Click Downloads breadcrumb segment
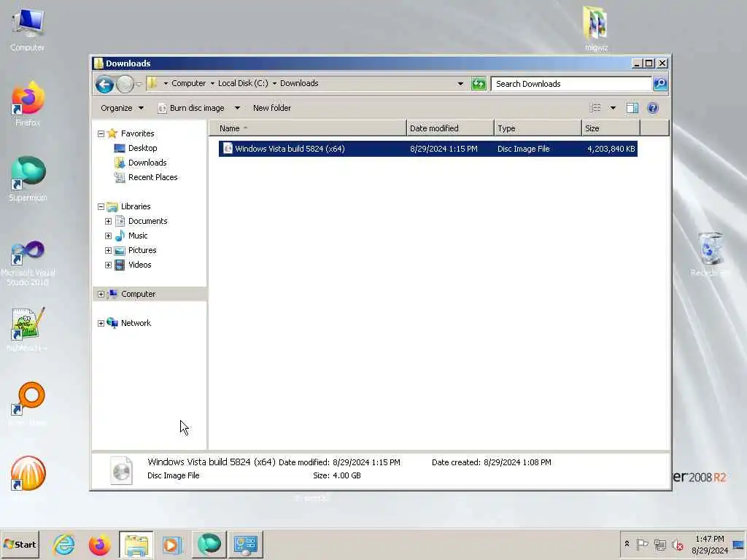The image size is (747, 560). coord(299,83)
